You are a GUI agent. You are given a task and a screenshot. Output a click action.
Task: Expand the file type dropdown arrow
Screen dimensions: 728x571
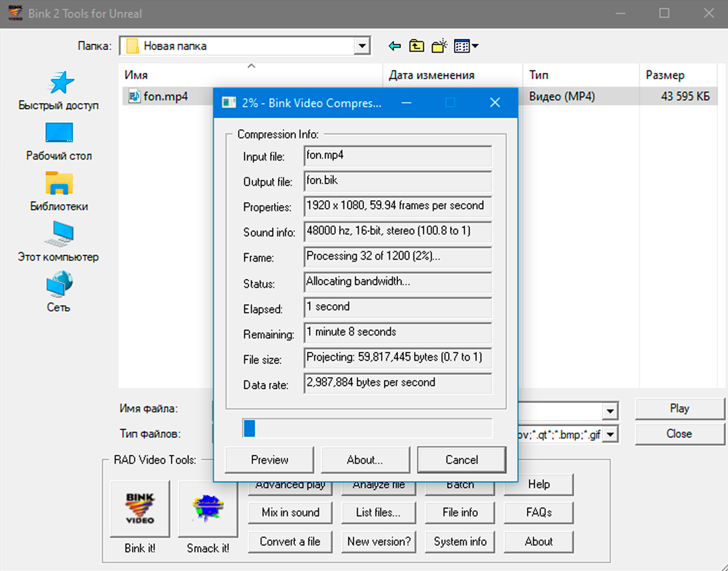click(x=610, y=434)
